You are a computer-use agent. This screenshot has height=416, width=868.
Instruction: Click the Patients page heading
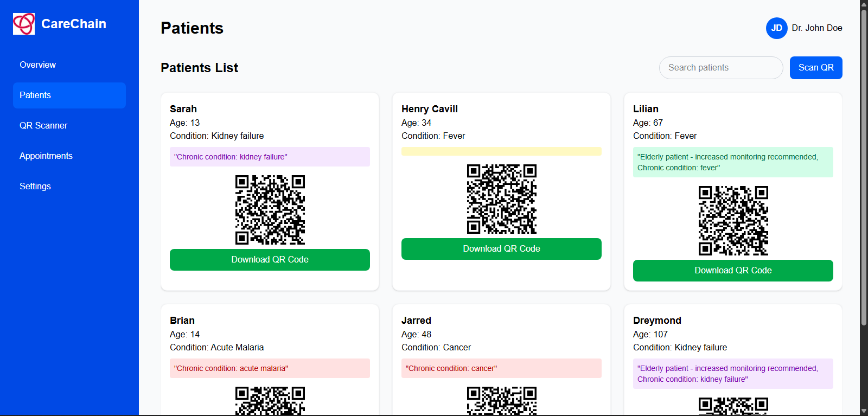[192, 28]
